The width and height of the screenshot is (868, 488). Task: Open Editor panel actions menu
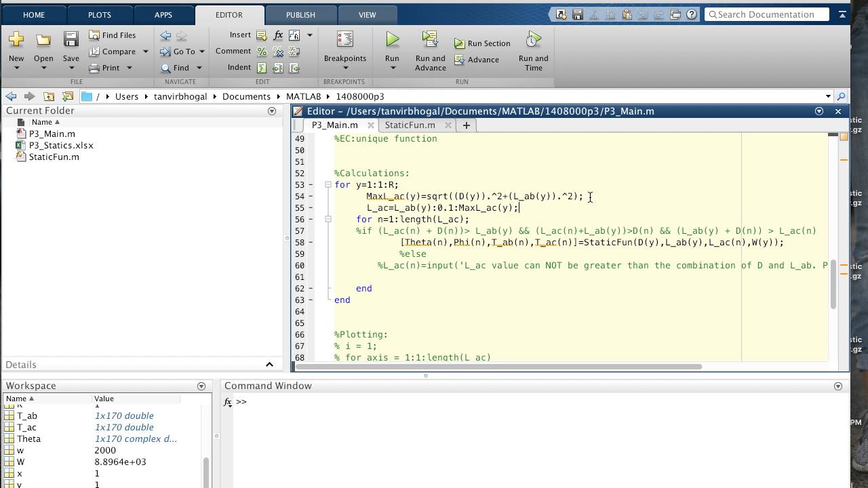tap(819, 111)
